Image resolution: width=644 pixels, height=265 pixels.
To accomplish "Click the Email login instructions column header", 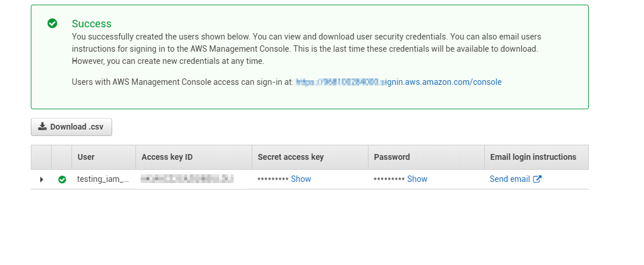I will (533, 157).
